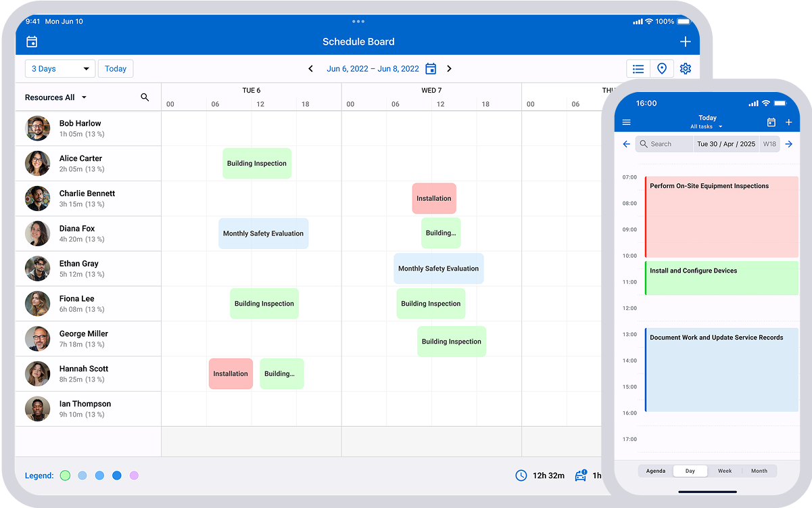Open the Monthly Safety Evaluation appointment for Diana Fox
The width and height of the screenshot is (812, 508).
point(263,233)
